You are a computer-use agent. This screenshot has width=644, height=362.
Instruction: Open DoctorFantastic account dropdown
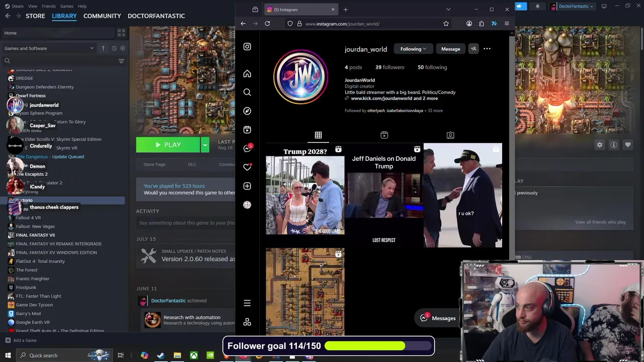coord(573,6)
